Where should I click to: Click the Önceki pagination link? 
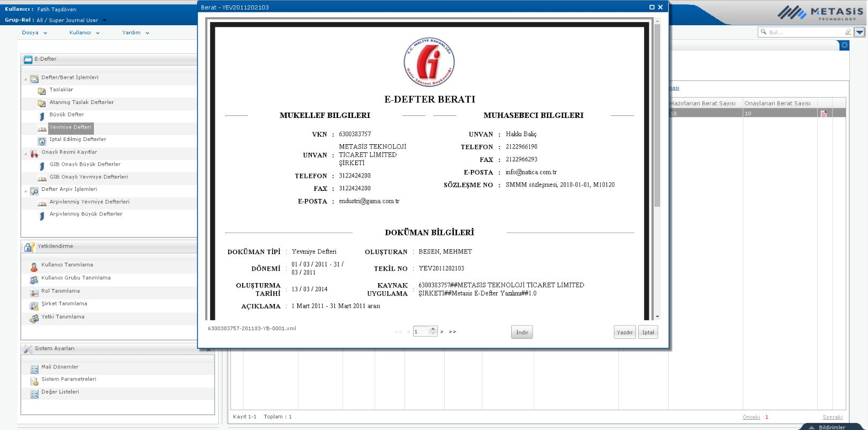(x=751, y=417)
